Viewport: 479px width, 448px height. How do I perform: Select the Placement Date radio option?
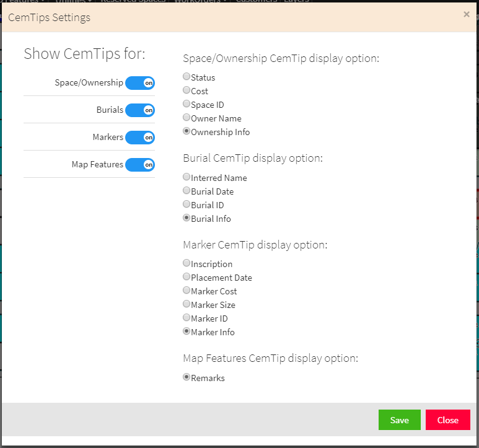pos(187,277)
